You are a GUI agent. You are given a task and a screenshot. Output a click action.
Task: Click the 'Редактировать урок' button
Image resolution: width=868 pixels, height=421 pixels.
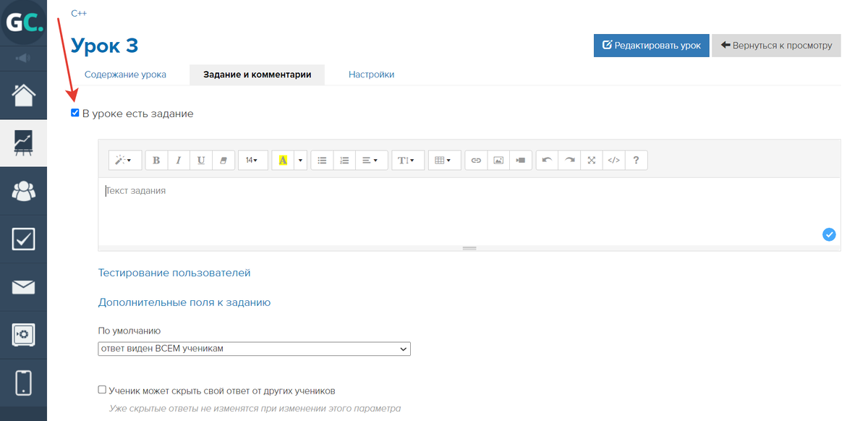(x=651, y=45)
